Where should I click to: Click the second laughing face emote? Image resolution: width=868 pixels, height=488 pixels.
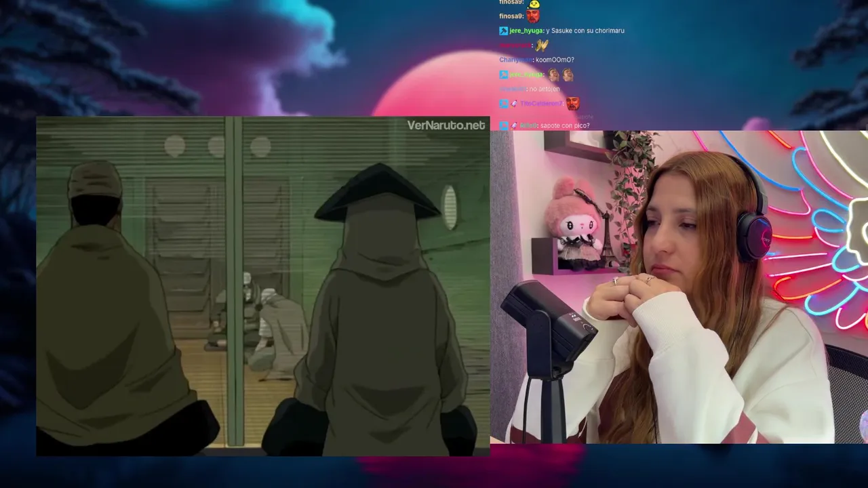[x=568, y=75]
